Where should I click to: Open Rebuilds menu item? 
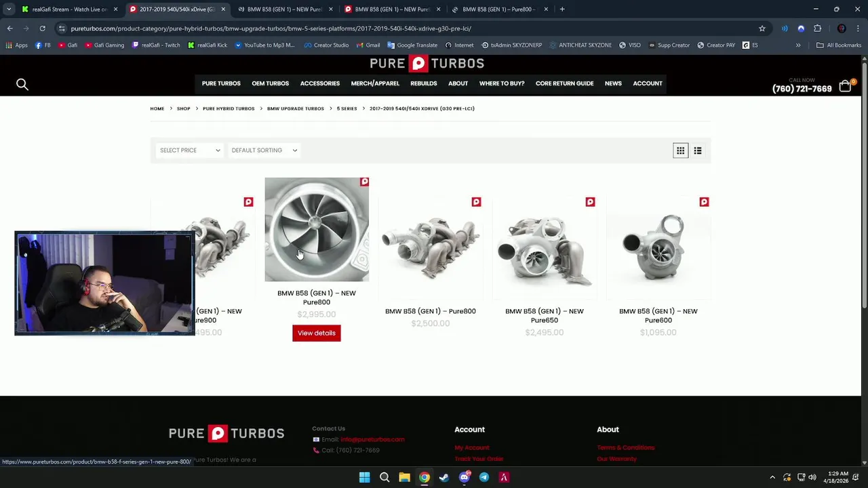[424, 83]
